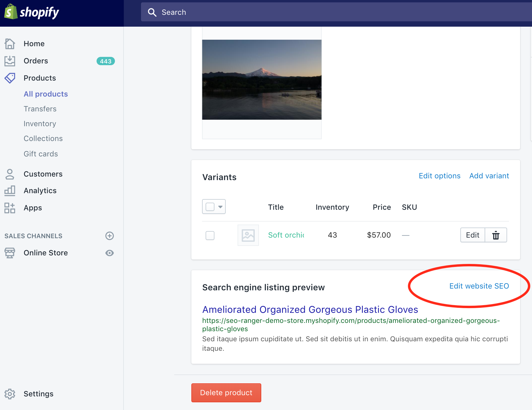Image resolution: width=532 pixels, height=410 pixels.
Task: Click the Delete product button
Action: coord(226,393)
